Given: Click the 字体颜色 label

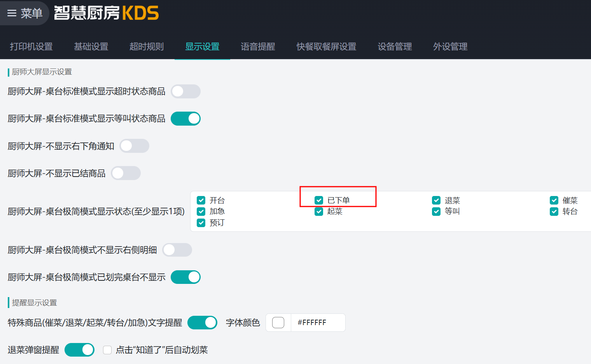Looking at the screenshot, I should tap(243, 322).
